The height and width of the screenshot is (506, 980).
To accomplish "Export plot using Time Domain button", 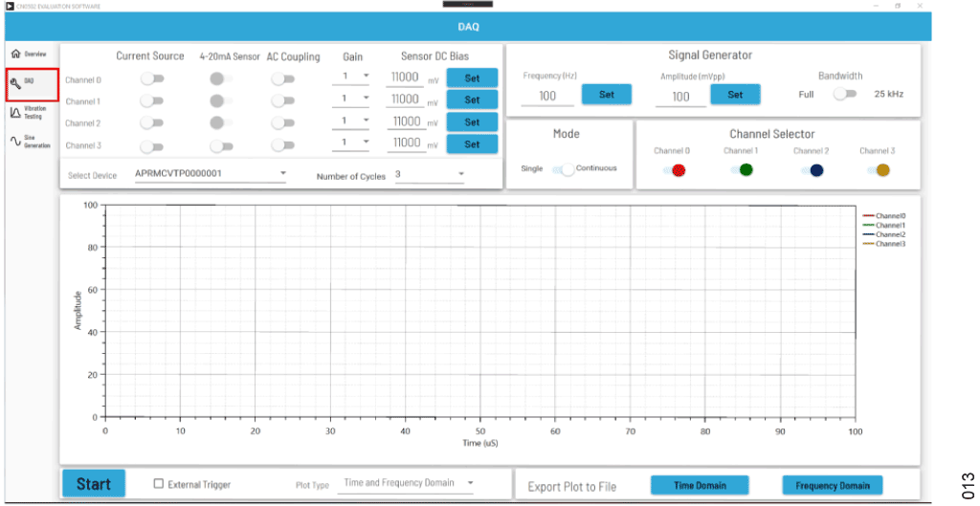I will point(699,485).
